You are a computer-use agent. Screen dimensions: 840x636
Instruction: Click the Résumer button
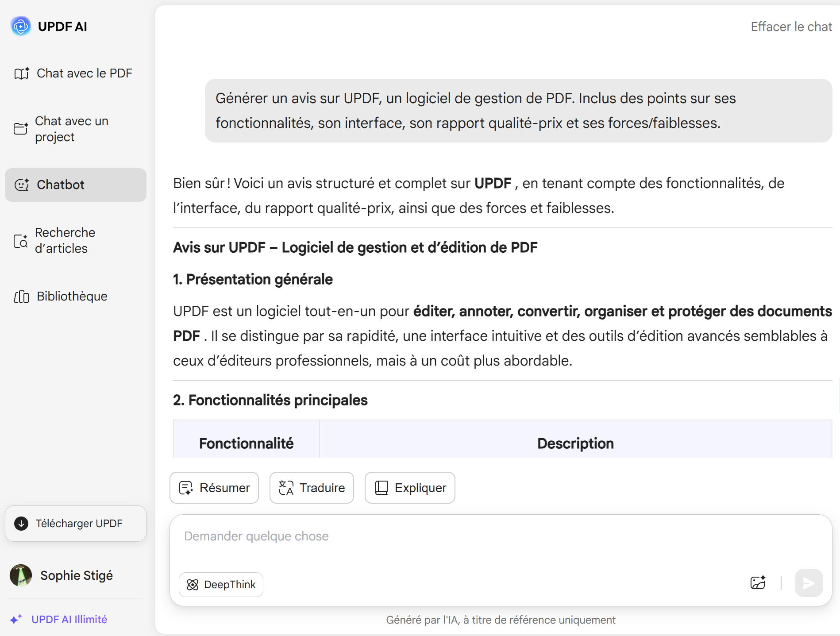pos(214,488)
